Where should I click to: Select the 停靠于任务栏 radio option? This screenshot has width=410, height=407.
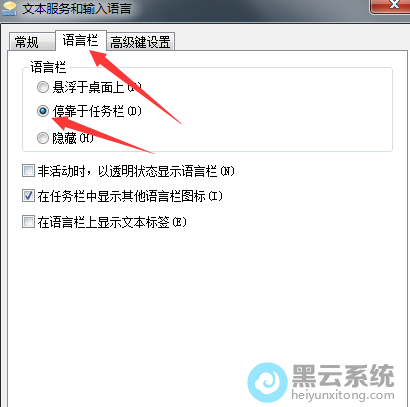43,111
